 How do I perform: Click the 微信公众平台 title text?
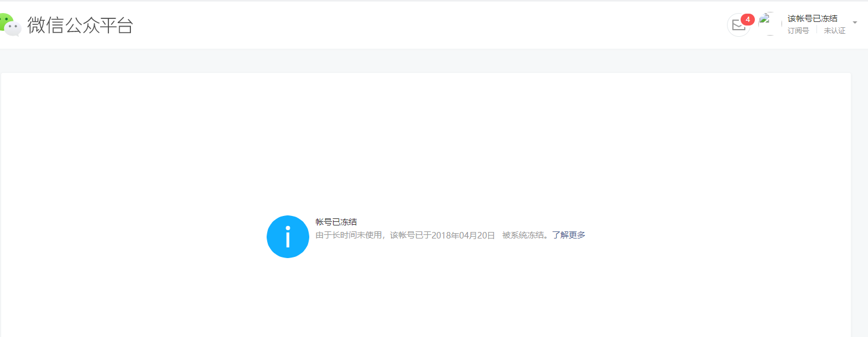80,26
